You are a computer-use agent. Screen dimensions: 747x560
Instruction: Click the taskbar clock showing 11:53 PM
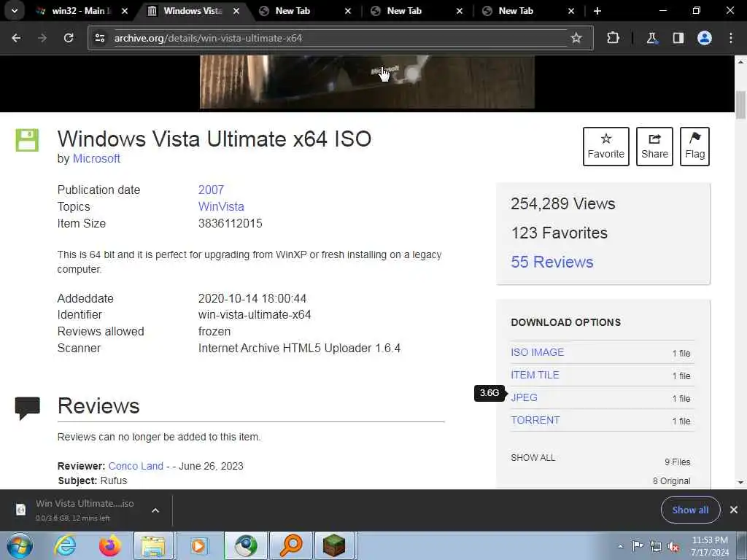pos(710,546)
